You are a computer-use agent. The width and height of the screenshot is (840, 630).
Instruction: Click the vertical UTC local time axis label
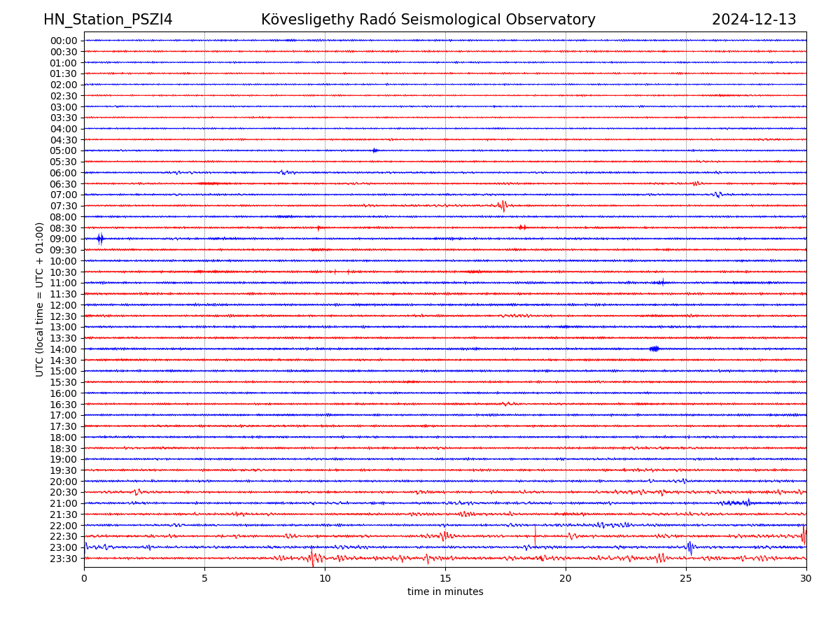click(40, 299)
